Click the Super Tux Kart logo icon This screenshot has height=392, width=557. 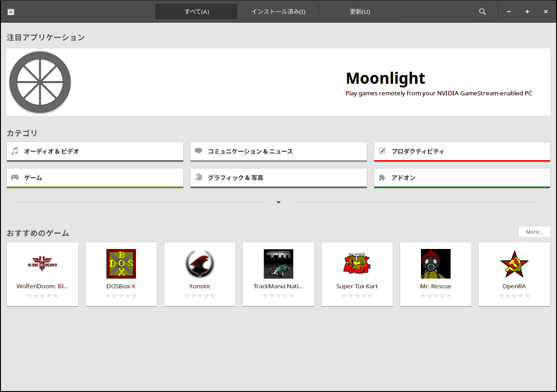point(357,264)
